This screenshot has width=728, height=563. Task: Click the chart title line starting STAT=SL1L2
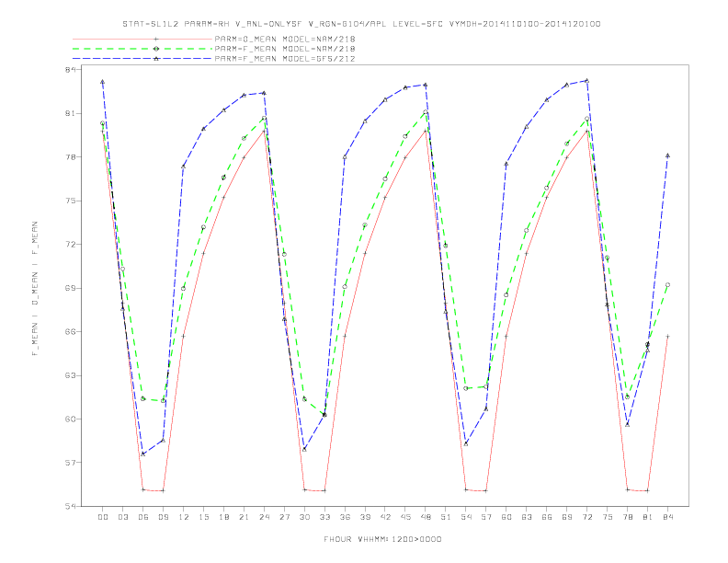[361, 24]
